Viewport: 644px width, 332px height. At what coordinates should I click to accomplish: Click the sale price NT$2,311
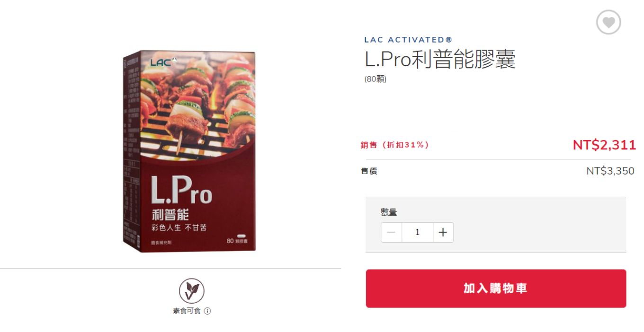(604, 145)
